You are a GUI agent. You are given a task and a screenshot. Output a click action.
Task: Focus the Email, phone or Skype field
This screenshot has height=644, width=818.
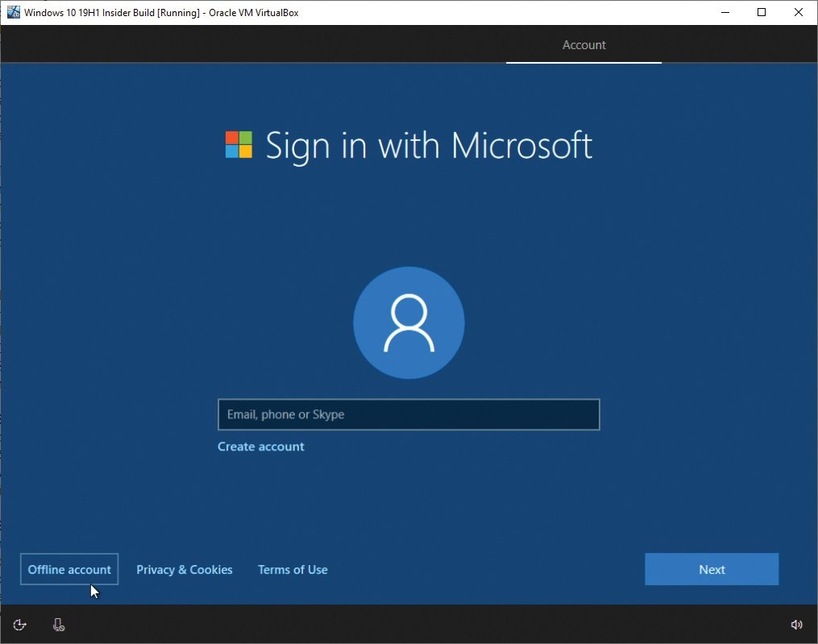tap(409, 414)
